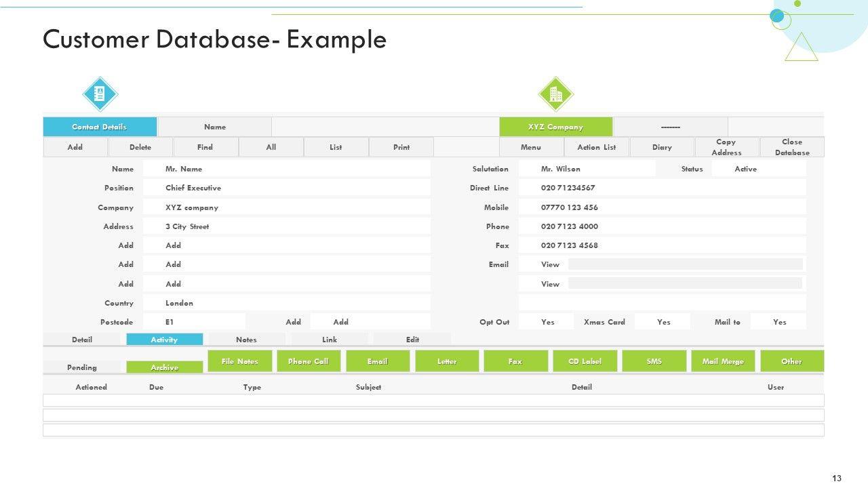This screenshot has height=488, width=868.
Task: Switch to the Activity tab
Action: click(164, 340)
